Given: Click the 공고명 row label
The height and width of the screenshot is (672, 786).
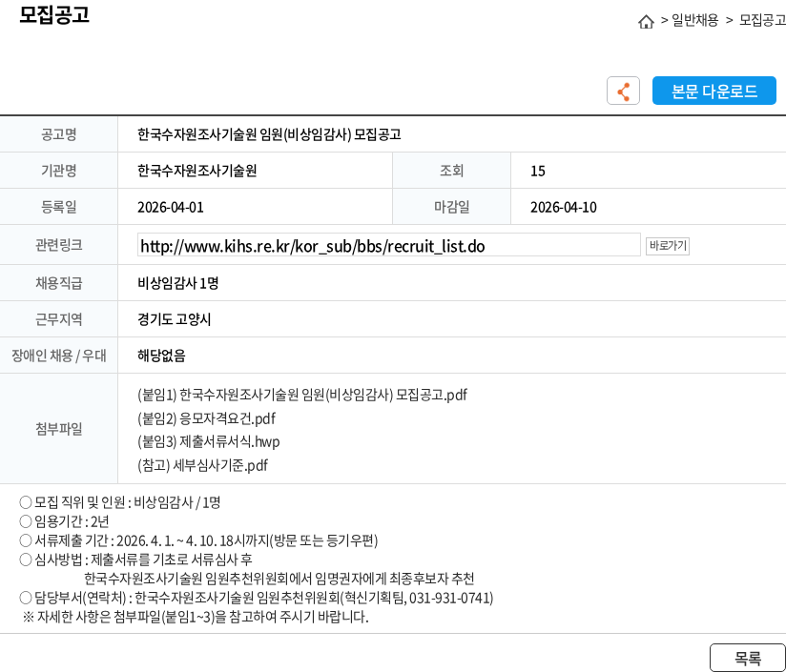Looking at the screenshot, I should click(x=58, y=134).
